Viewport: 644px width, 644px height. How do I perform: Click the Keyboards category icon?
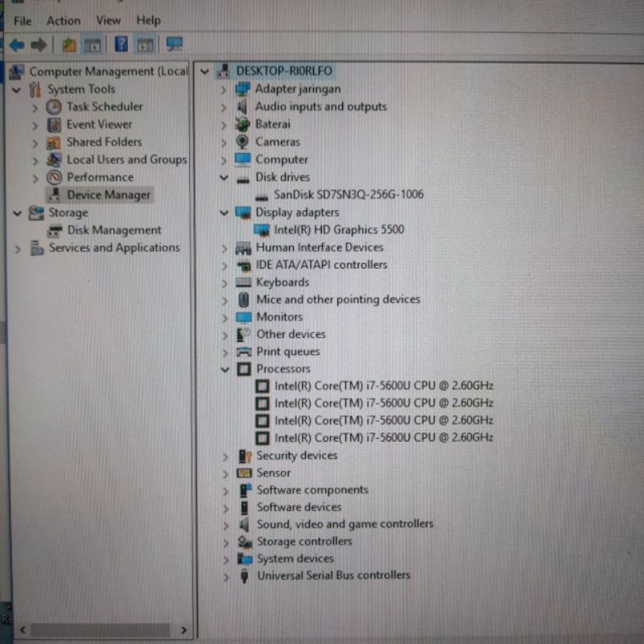click(x=243, y=283)
